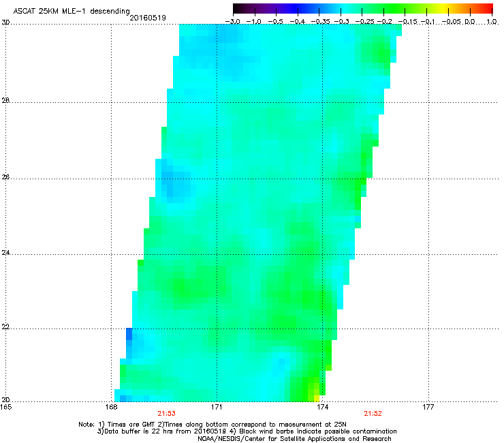Click the -0.35 color bar label
Viewport: 504px width, 443px height.
(319, 22)
